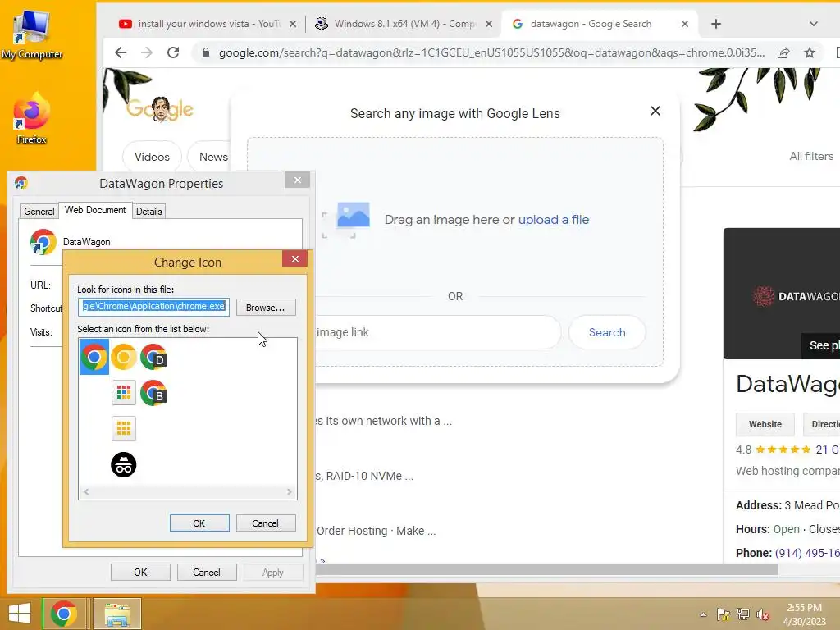Switch to the Details tab
Image resolution: width=840 pixels, height=630 pixels.
coord(149,211)
